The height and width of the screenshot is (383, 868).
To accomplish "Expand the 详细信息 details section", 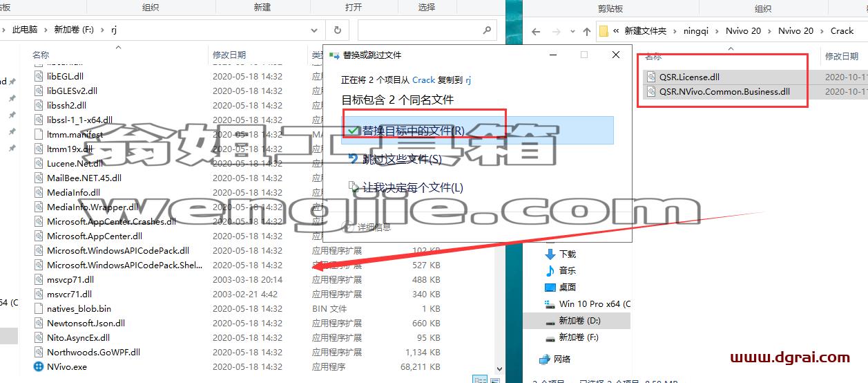I will pos(368,227).
